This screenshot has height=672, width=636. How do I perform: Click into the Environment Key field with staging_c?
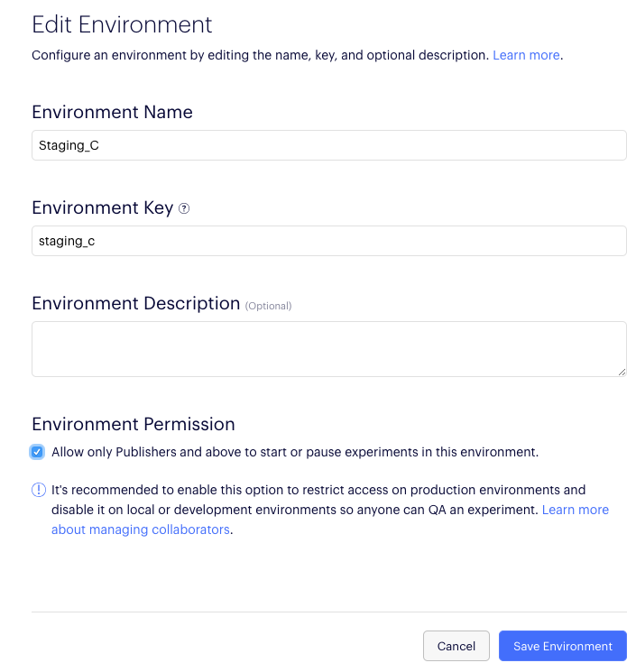[x=328, y=241]
